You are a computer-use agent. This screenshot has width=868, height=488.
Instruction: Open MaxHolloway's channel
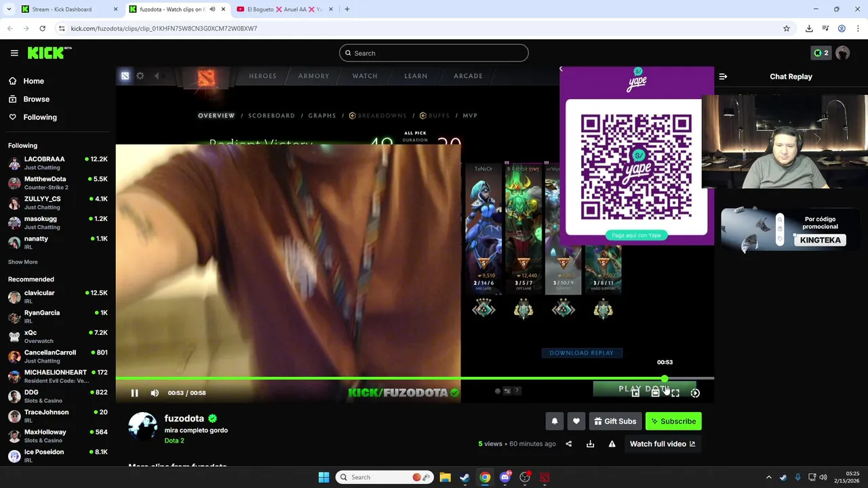pos(58,436)
